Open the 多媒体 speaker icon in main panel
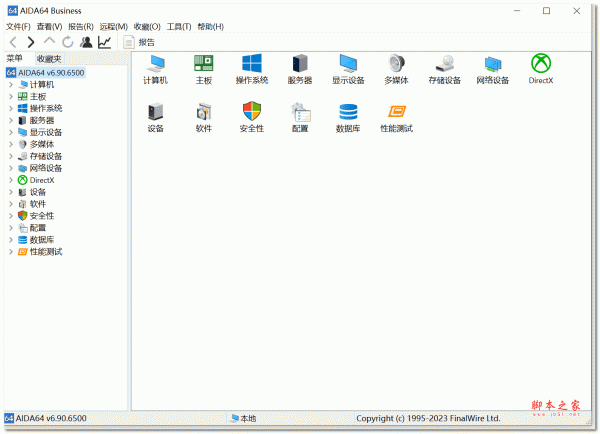 pos(396,69)
